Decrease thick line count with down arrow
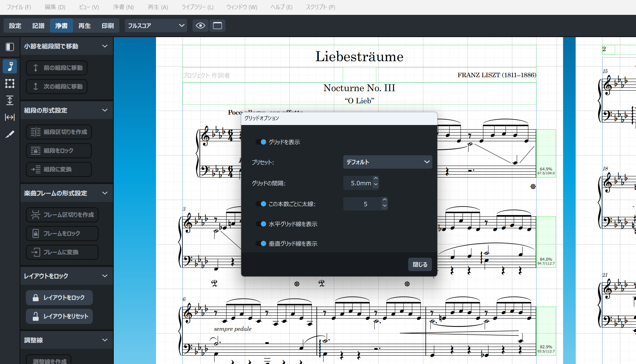The height and width of the screenshot is (364, 636). point(385,206)
